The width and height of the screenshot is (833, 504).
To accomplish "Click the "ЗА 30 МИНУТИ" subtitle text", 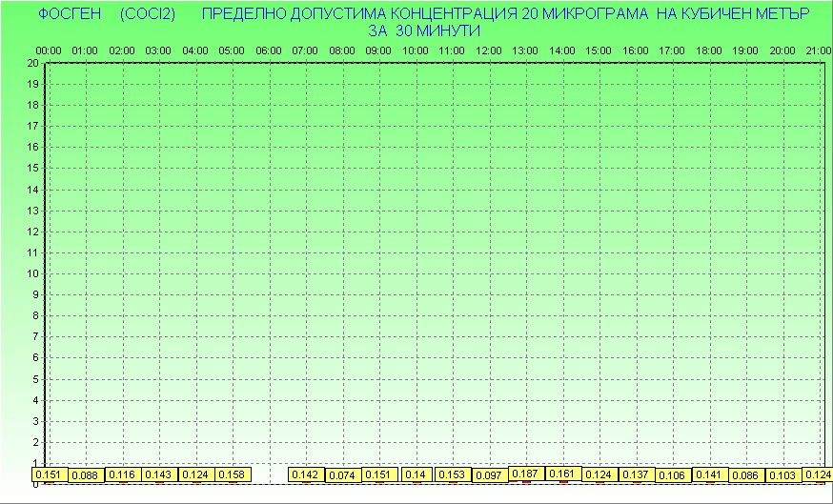I will click(x=423, y=30).
